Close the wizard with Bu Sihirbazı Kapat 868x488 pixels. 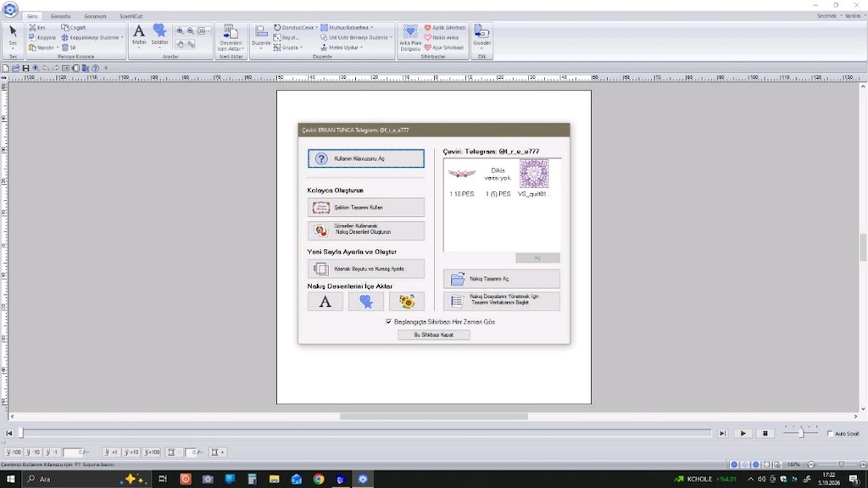pos(433,335)
